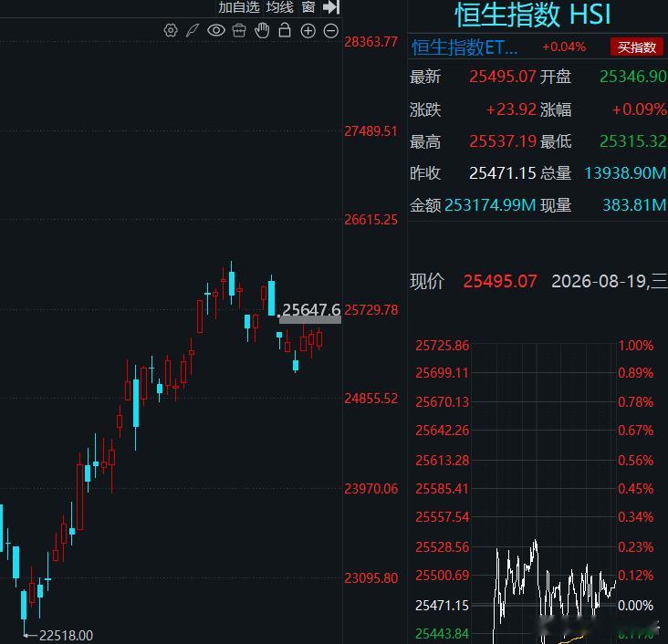Open the 均线 moving average menu
Screen dimensions: 668x644
click(x=280, y=6)
